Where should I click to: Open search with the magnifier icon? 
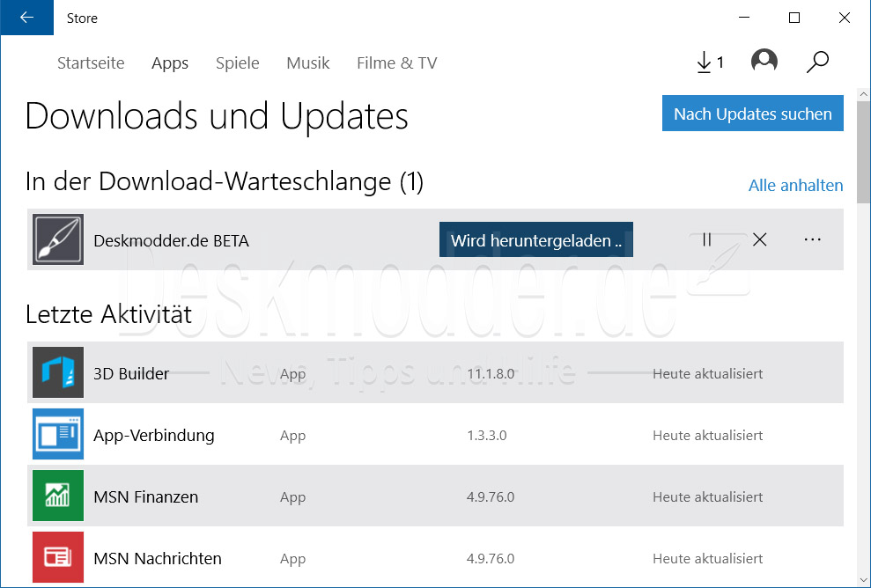(x=817, y=62)
